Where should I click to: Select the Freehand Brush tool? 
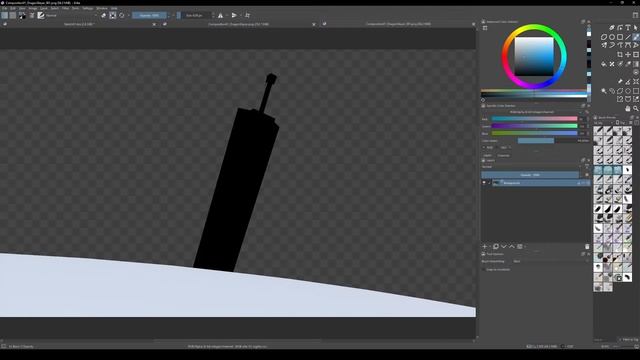coord(636,37)
